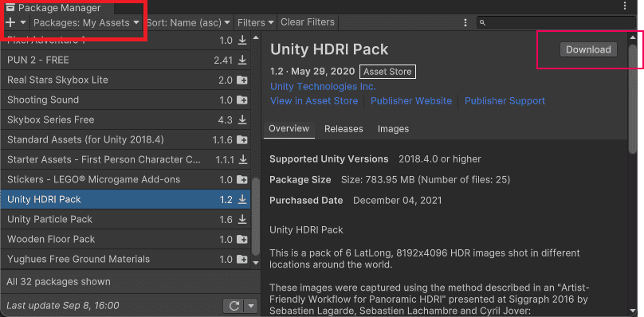
Task: Click download icon for Unity Particle Pack
Action: coord(242,219)
